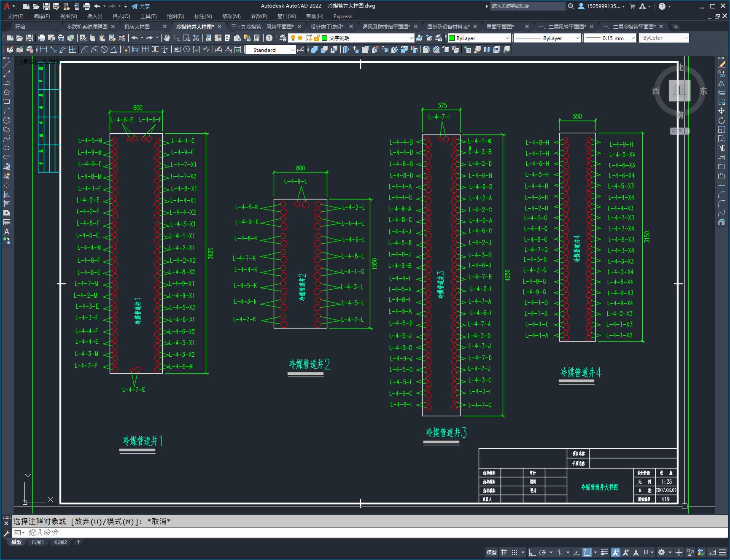Open the Express menu
The image size is (730, 560).
tap(343, 16)
